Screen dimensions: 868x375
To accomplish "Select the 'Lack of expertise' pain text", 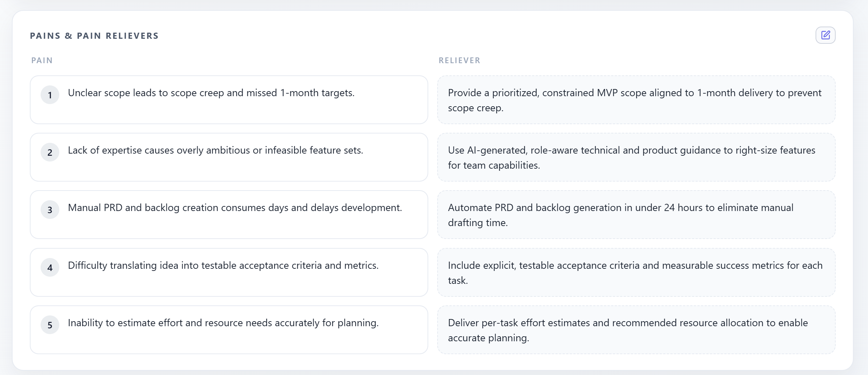I will pyautogui.click(x=215, y=150).
